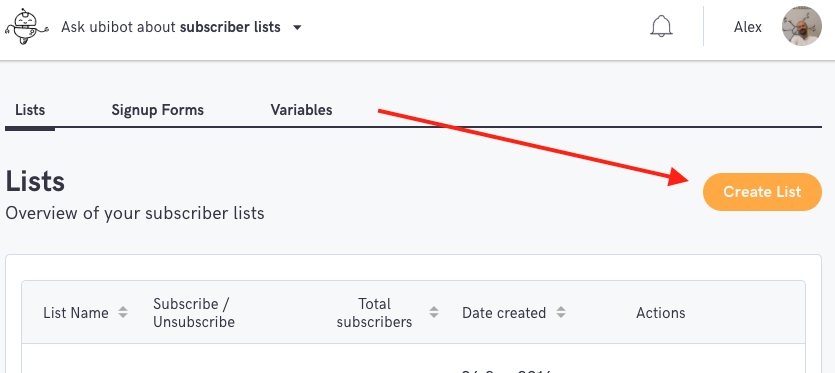Click the Subscribe / Unsubscribe column header
This screenshot has height=373, width=835.
194,313
